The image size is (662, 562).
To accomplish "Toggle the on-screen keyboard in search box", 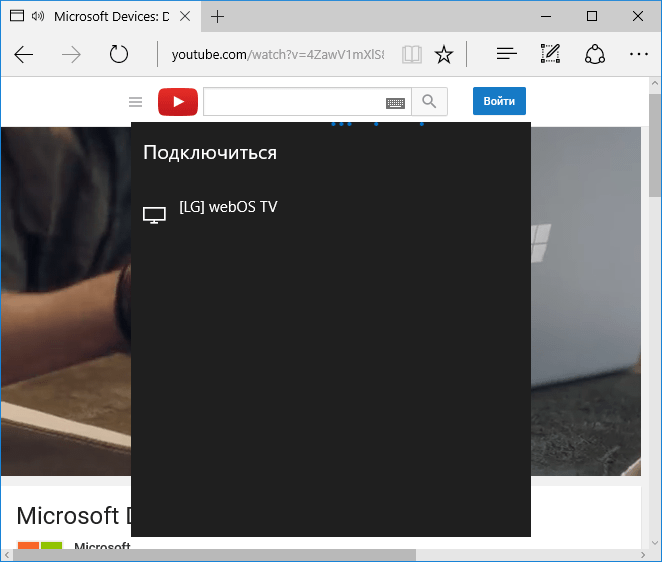I will coord(396,103).
